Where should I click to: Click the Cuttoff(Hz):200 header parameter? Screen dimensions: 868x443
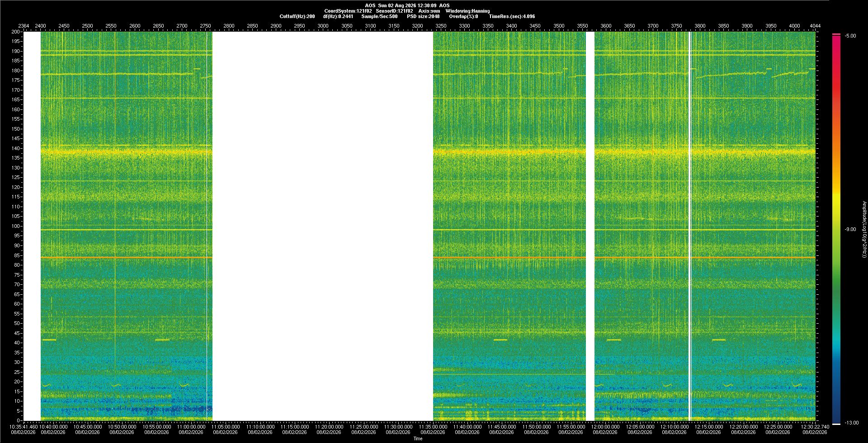pyautogui.click(x=297, y=16)
